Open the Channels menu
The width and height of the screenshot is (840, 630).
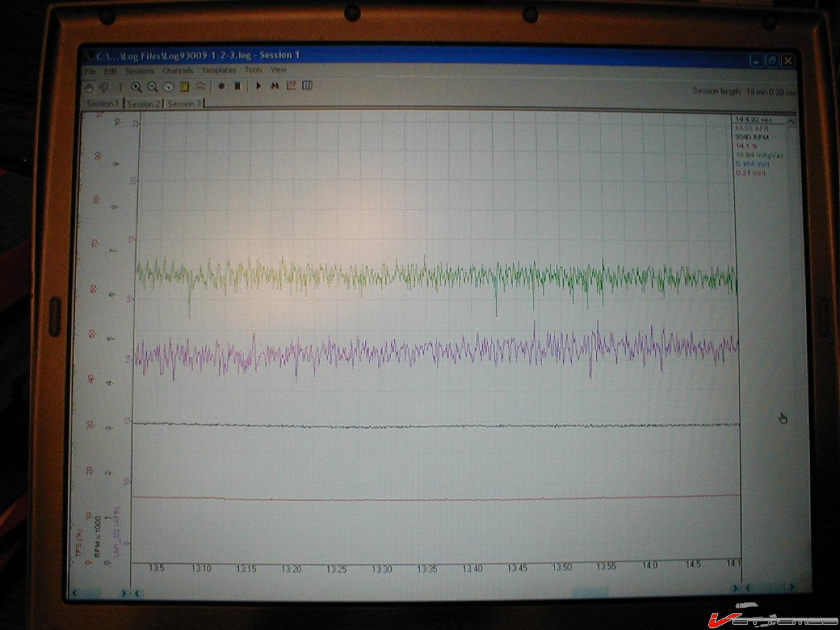pos(178,70)
